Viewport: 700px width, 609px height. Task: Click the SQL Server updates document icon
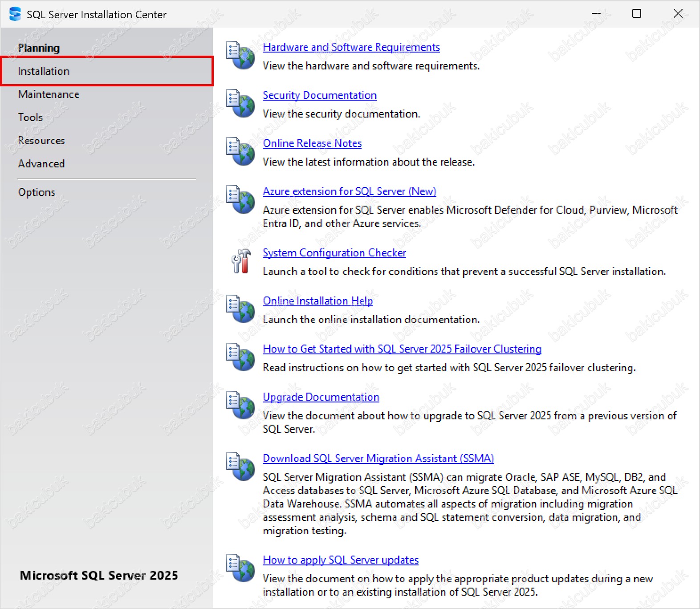click(x=240, y=568)
